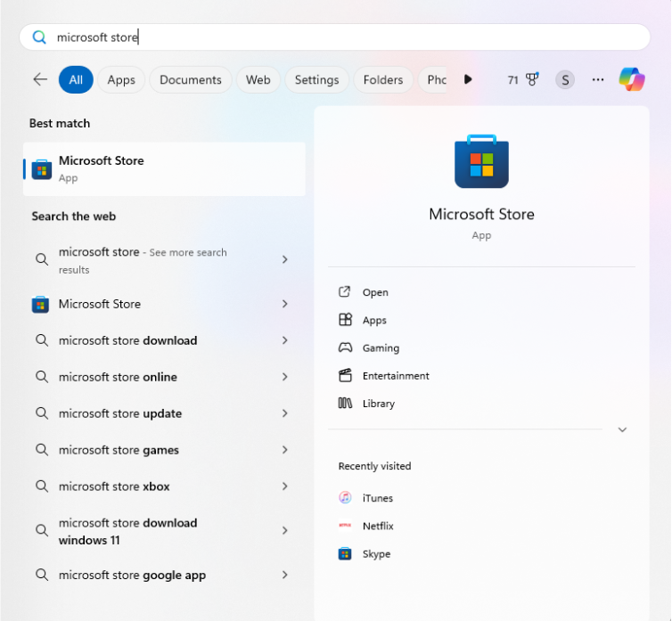The width and height of the screenshot is (672, 621).
Task: Click Open in the Microsoft Store panel
Action: tap(374, 292)
